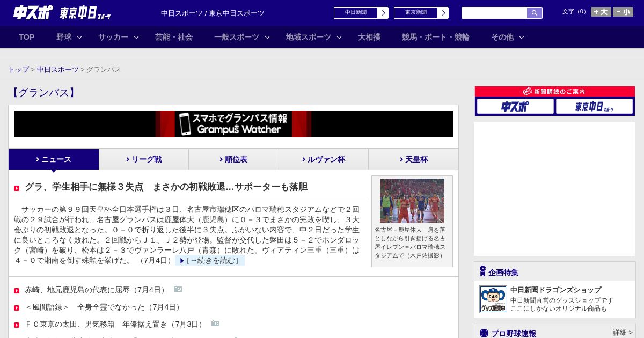
Task: Go to トップ breadcrumb link
Action: tap(18, 70)
